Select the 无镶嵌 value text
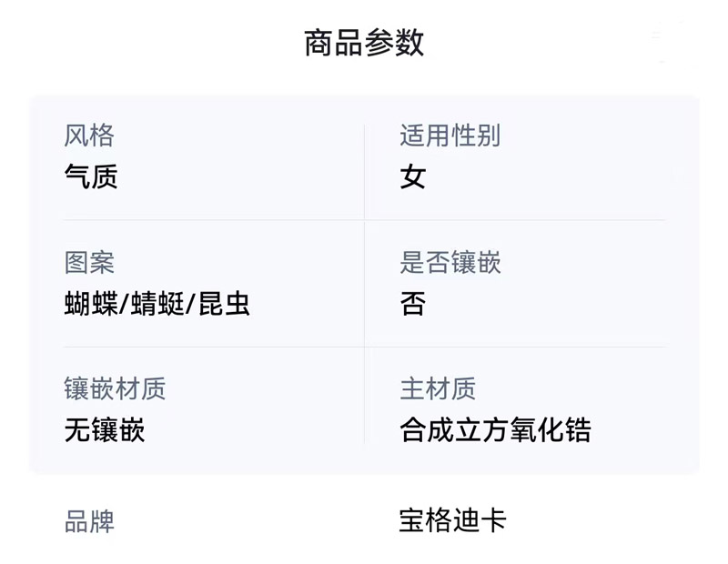The height and width of the screenshot is (564, 728). (x=105, y=429)
